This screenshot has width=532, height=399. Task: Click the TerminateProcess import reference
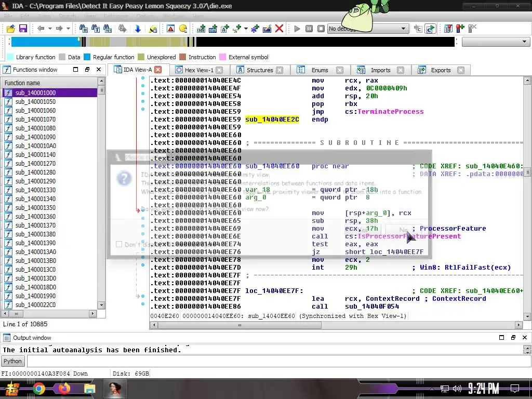[x=391, y=112]
